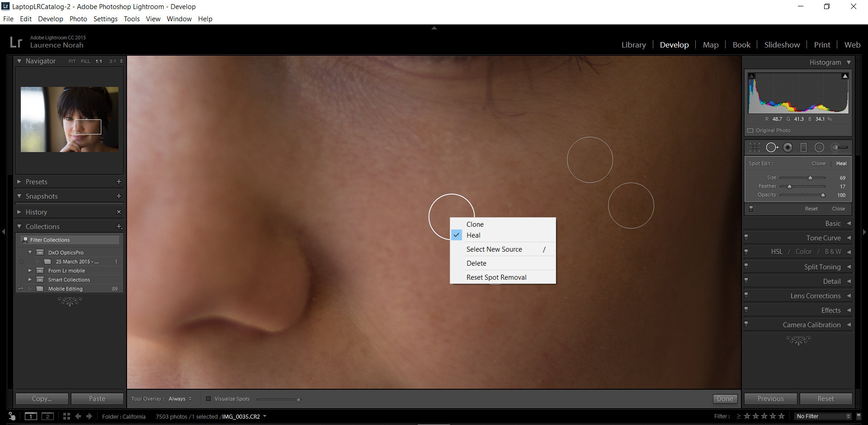Image resolution: width=868 pixels, height=425 pixels.
Task: Toggle HSL panel switch
Action: (x=746, y=252)
